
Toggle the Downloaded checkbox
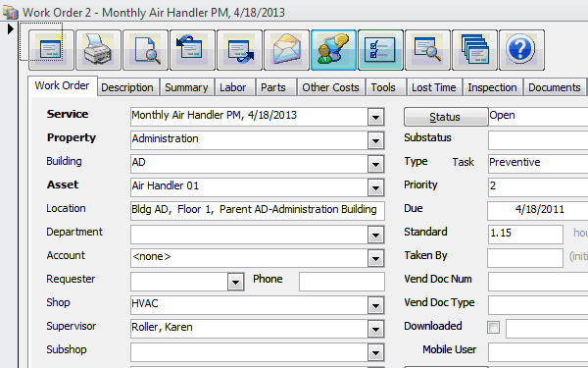[x=494, y=327]
